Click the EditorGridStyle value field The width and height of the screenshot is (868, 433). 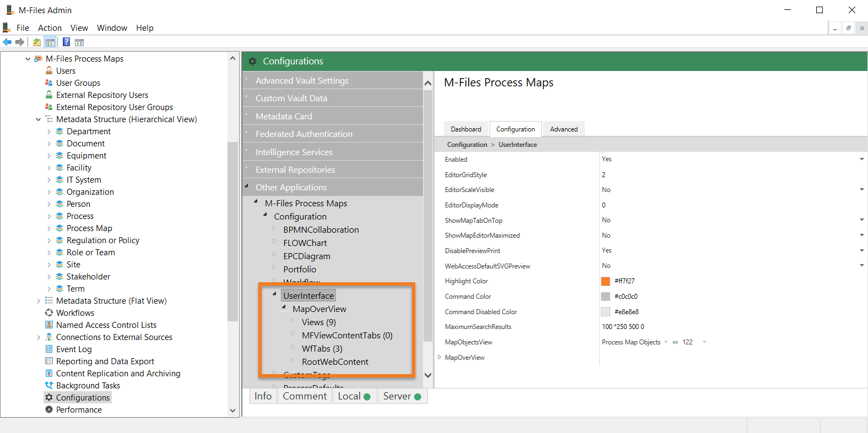click(727, 175)
